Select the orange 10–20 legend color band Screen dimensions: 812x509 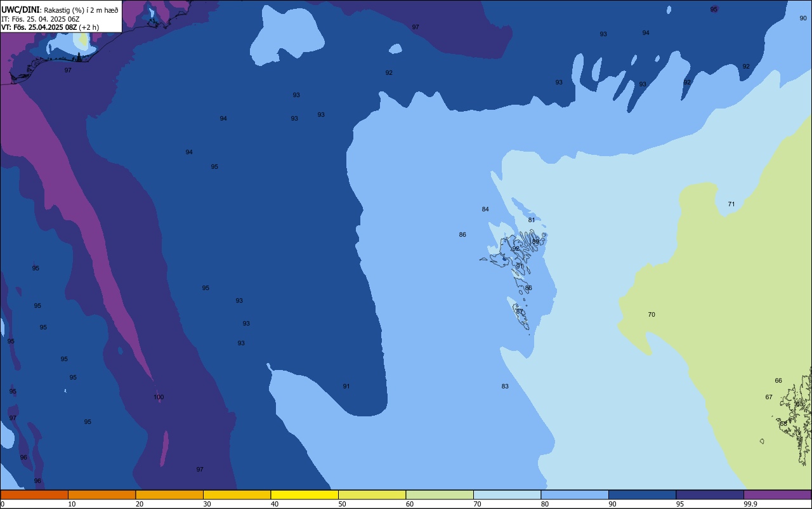click(x=101, y=494)
